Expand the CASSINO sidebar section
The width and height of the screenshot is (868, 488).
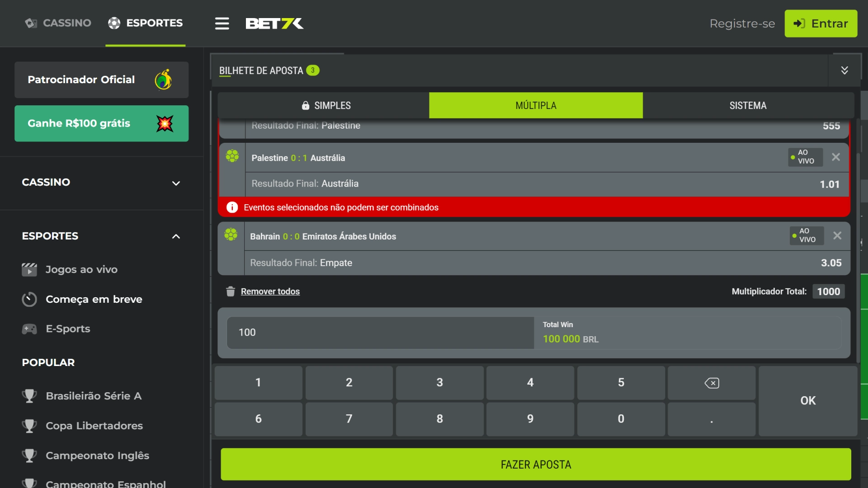pos(101,183)
